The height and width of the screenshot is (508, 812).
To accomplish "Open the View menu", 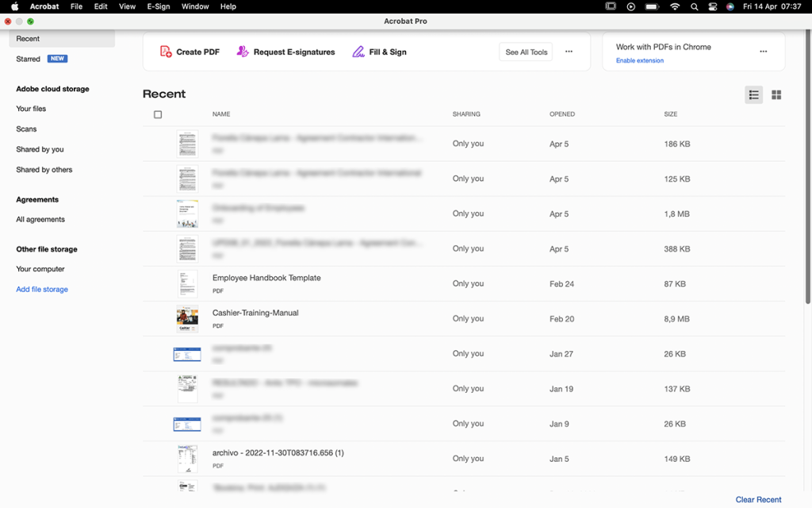I will point(127,6).
